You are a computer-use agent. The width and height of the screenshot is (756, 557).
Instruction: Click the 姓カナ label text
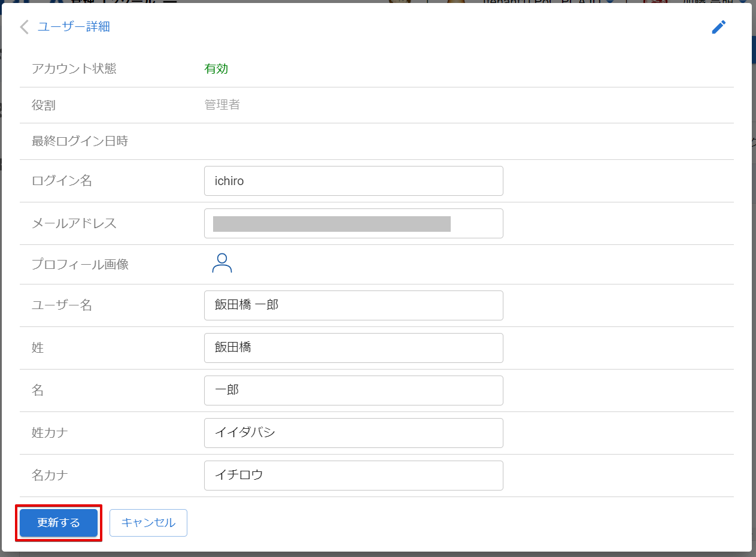[50, 433]
